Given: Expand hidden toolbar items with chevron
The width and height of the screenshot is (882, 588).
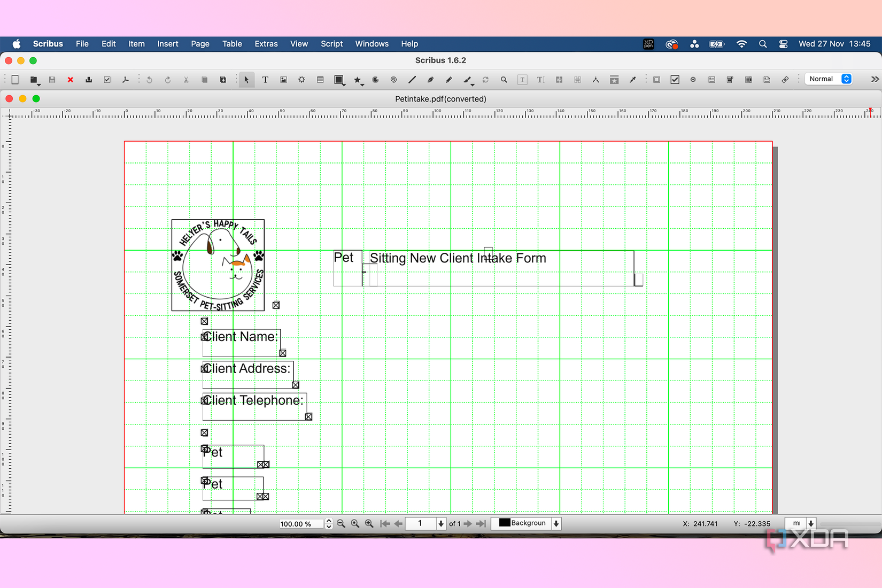Looking at the screenshot, I should click(x=874, y=79).
